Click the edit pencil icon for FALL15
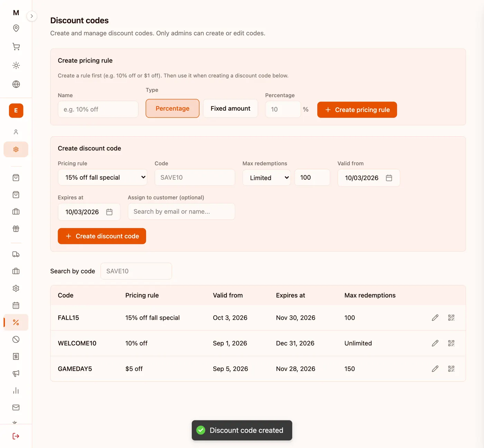The width and height of the screenshot is (484, 448). click(435, 318)
